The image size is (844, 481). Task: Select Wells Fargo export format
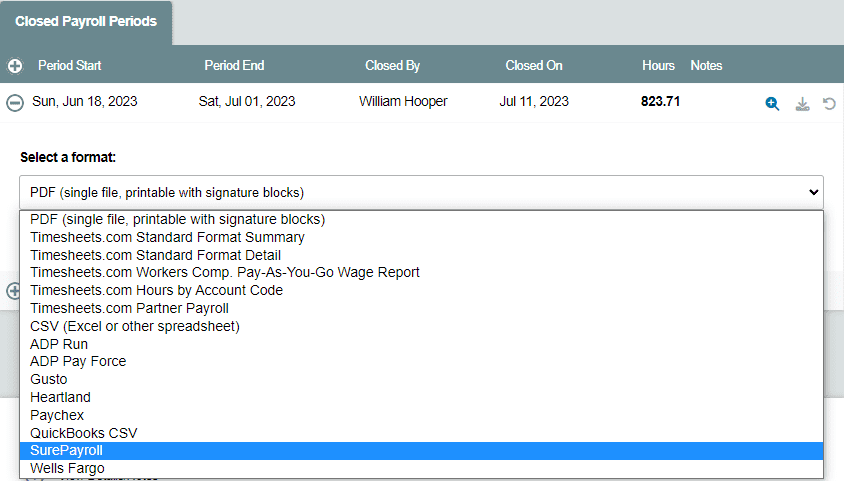click(421, 468)
